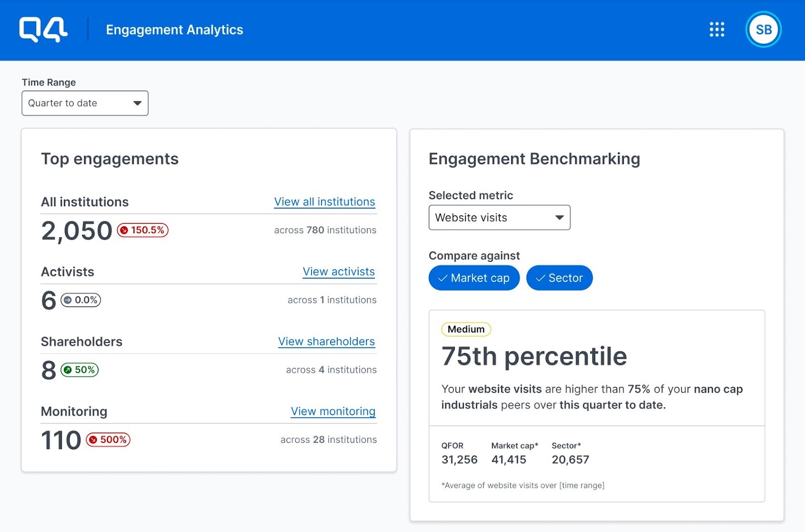
Task: Click the Selected metric label
Action: click(471, 195)
